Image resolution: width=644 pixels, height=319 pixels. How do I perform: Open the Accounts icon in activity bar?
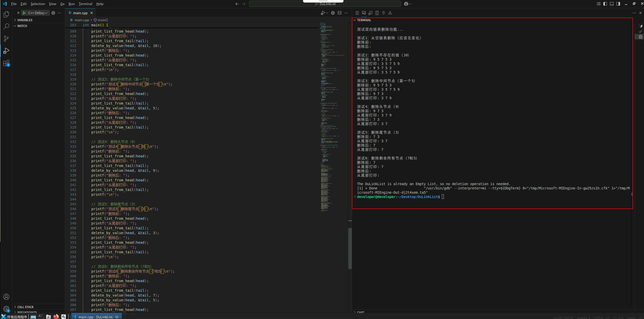click(6, 297)
